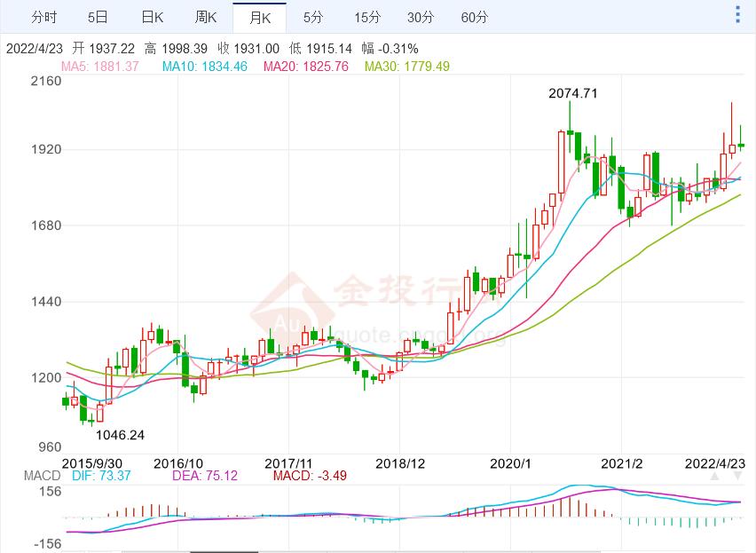The width and height of the screenshot is (756, 553).
Task: Click the 1680 y-axis price label
Action: pos(46,225)
